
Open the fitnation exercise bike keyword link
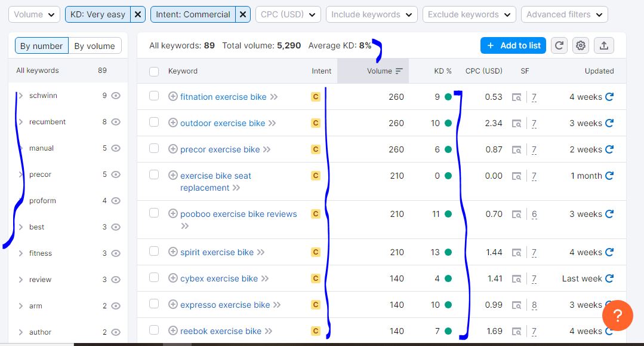point(223,97)
